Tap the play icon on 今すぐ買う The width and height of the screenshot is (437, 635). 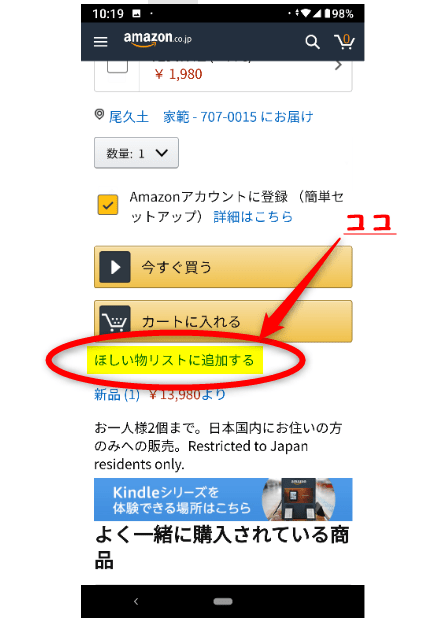tap(115, 267)
